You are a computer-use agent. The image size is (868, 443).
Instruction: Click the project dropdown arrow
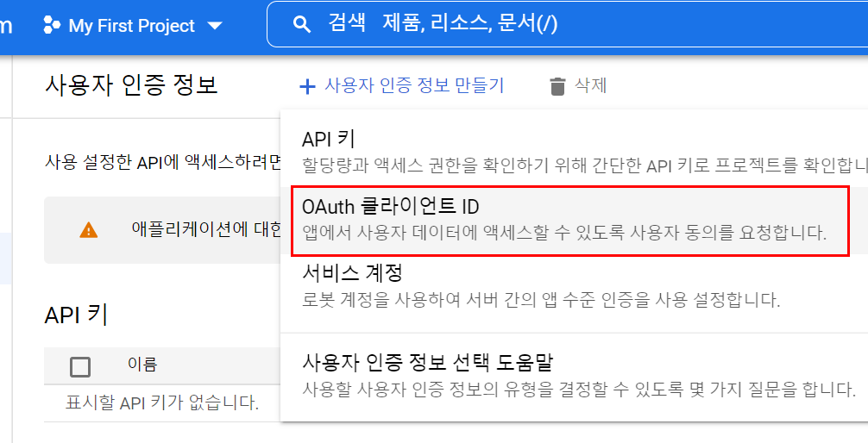pos(214,26)
